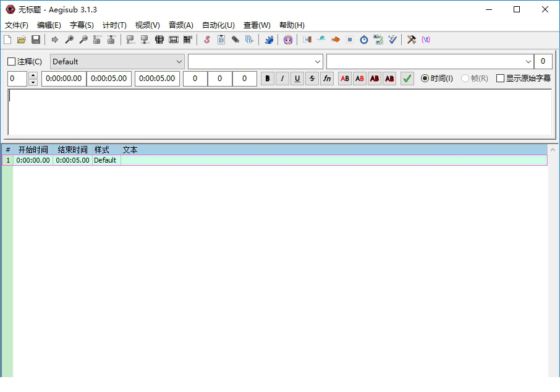
Task: Pick the secondary color with second AB button
Action: [x=360, y=79]
